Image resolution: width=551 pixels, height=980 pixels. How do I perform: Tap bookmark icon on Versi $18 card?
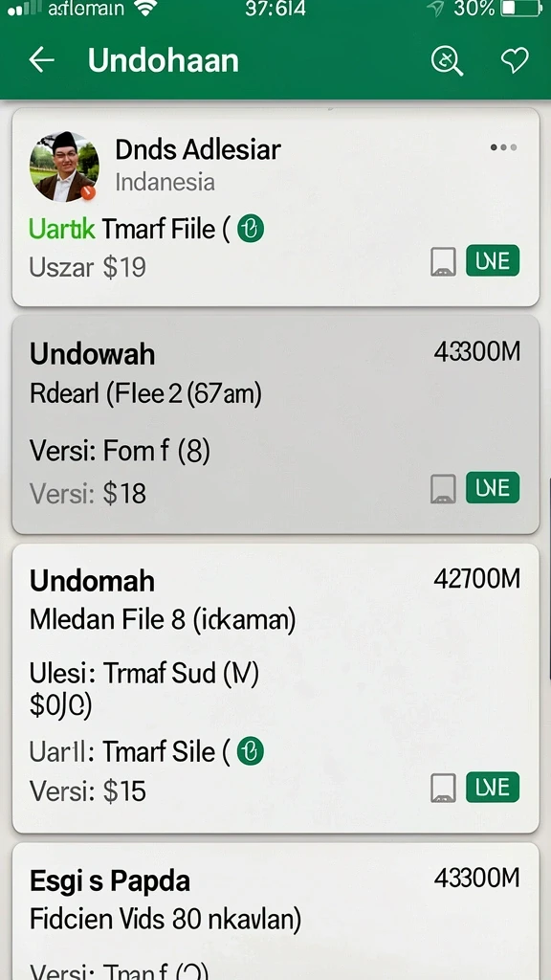[x=443, y=489]
